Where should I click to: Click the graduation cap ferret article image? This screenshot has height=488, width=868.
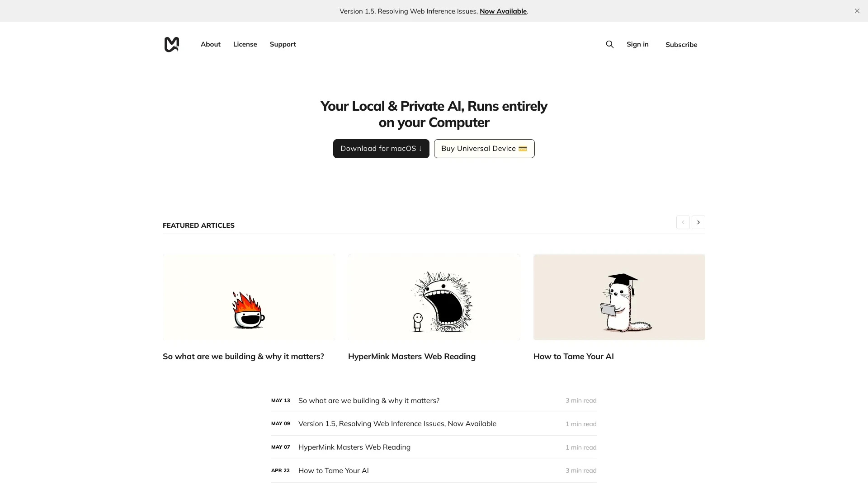tap(619, 297)
